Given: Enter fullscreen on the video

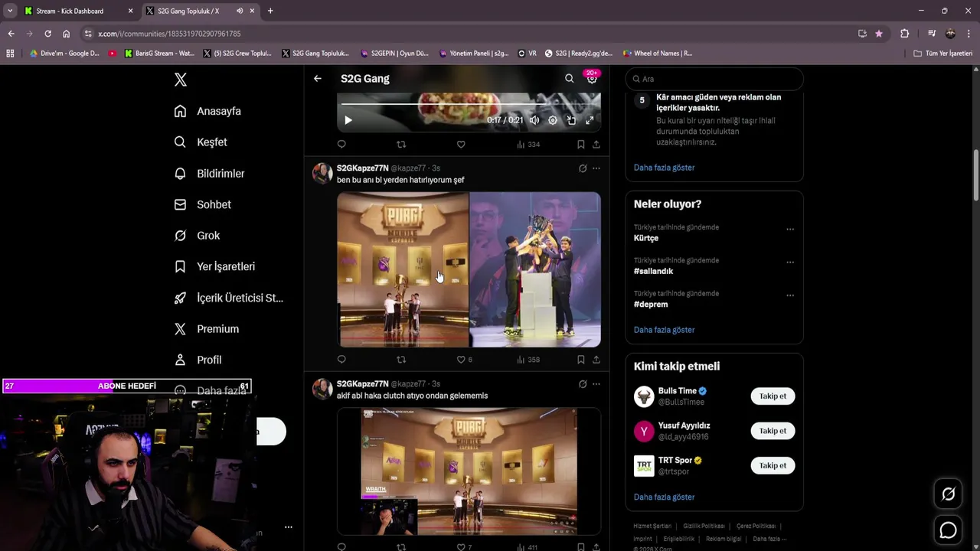Looking at the screenshot, I should click(590, 120).
